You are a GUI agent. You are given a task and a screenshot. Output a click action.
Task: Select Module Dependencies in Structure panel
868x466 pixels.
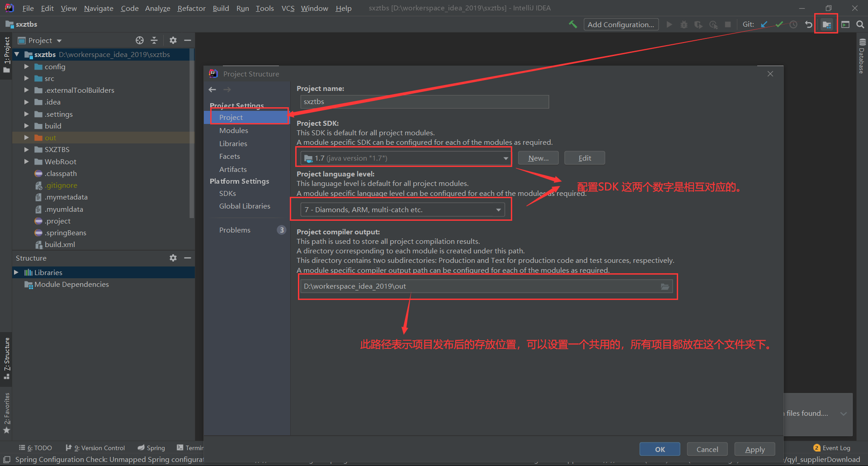[x=71, y=284]
